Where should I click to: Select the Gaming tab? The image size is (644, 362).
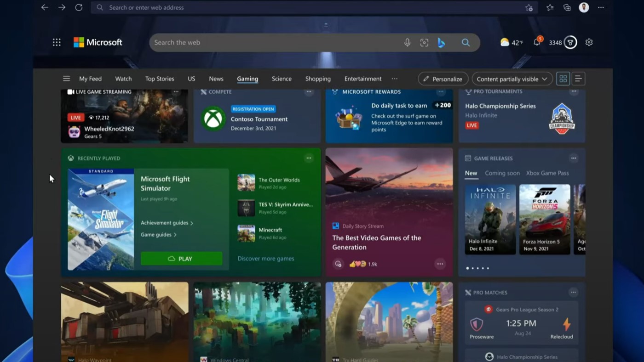pyautogui.click(x=247, y=79)
